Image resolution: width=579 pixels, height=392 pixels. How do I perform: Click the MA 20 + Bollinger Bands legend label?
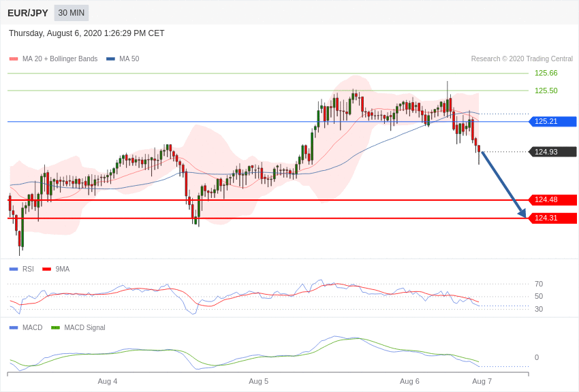point(60,59)
